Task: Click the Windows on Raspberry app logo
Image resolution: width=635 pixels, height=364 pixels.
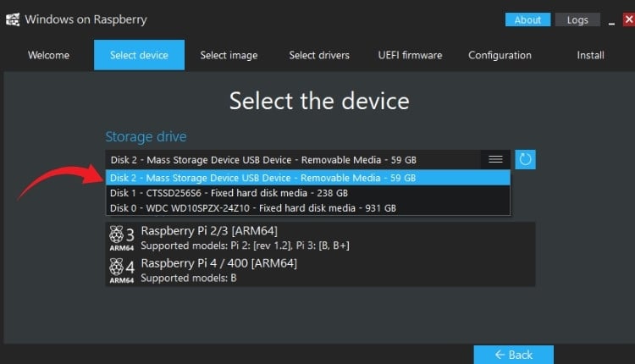Action: pos(13,19)
